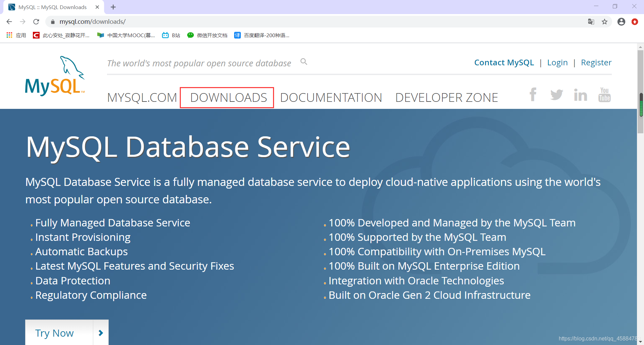
Task: Open the 此心安处 bookmark
Action: click(61, 35)
